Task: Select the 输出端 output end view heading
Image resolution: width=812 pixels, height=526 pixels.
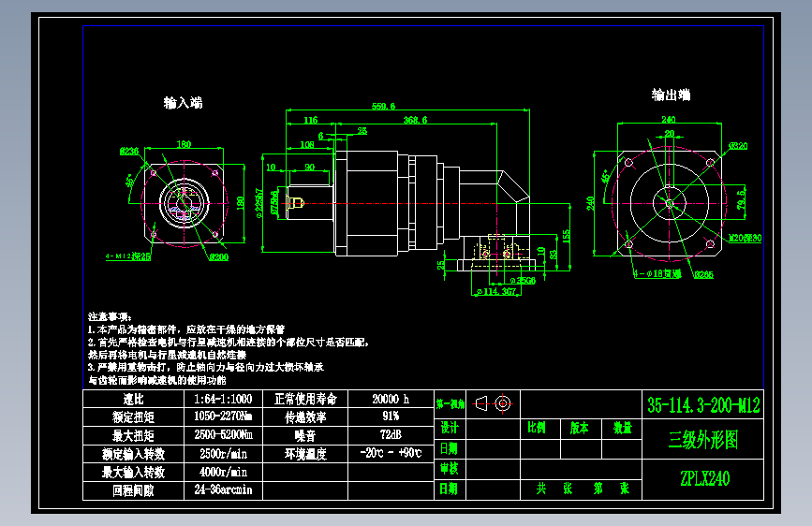Action: coord(671,95)
